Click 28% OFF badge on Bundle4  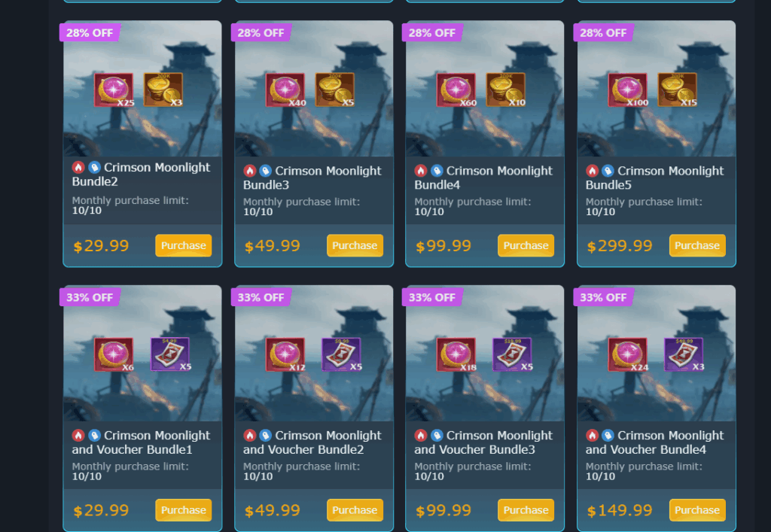(431, 33)
